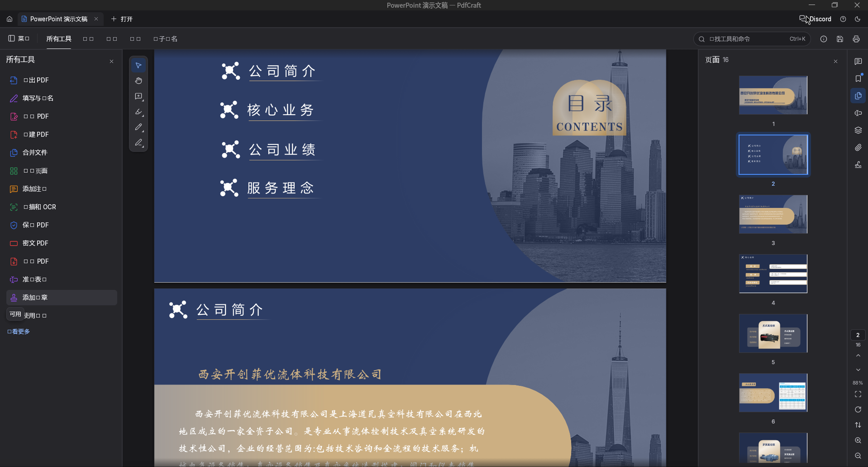Click the info circle icon

[x=824, y=39]
